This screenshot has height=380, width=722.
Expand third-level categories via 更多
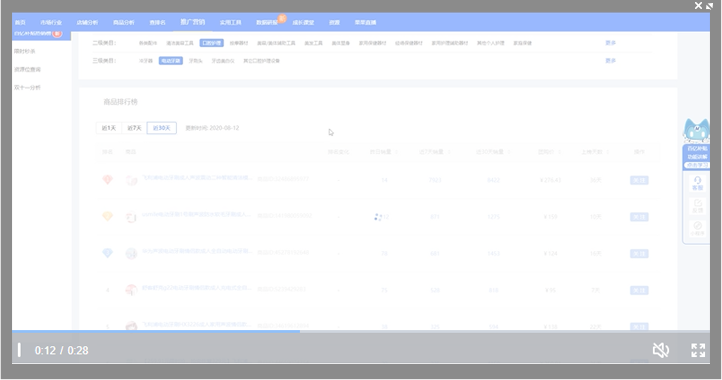tap(611, 60)
